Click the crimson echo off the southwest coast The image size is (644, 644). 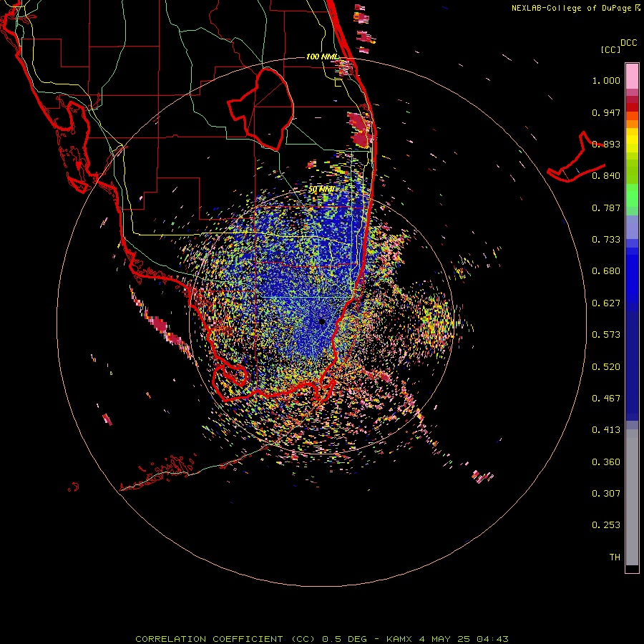tap(159, 324)
